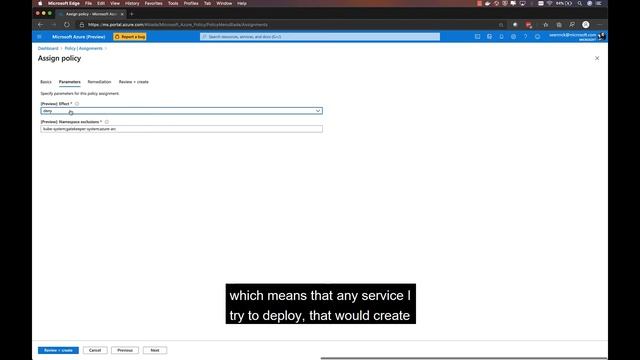Open Policy | Assignments breadcrumb link

84,48
